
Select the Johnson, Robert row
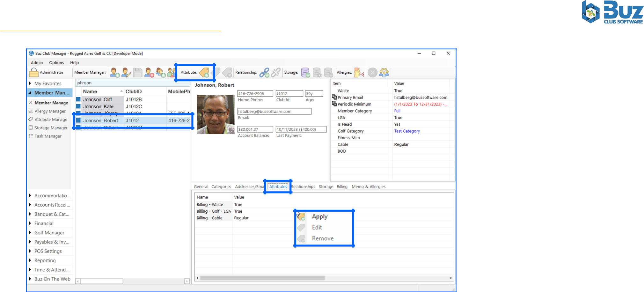click(133, 120)
